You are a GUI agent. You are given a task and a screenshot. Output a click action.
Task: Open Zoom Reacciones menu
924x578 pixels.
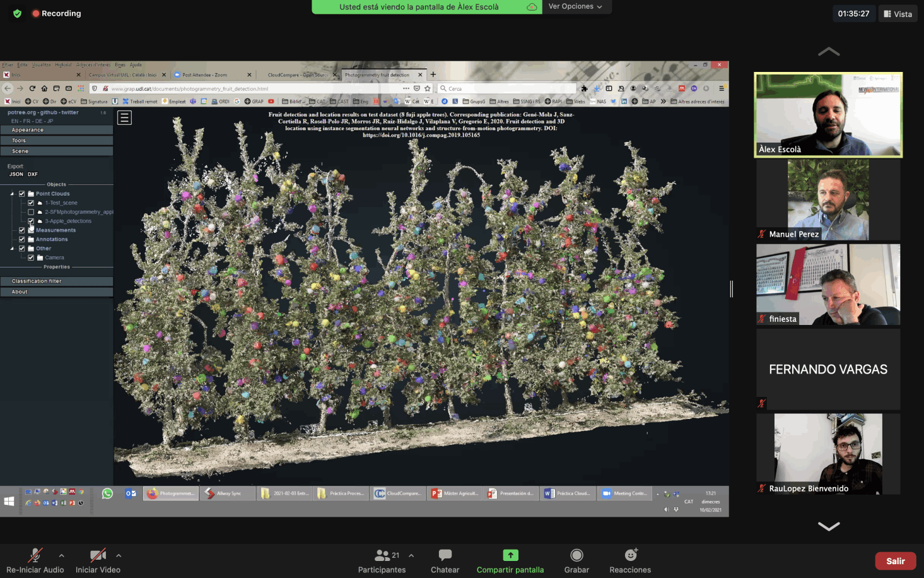coord(630,560)
